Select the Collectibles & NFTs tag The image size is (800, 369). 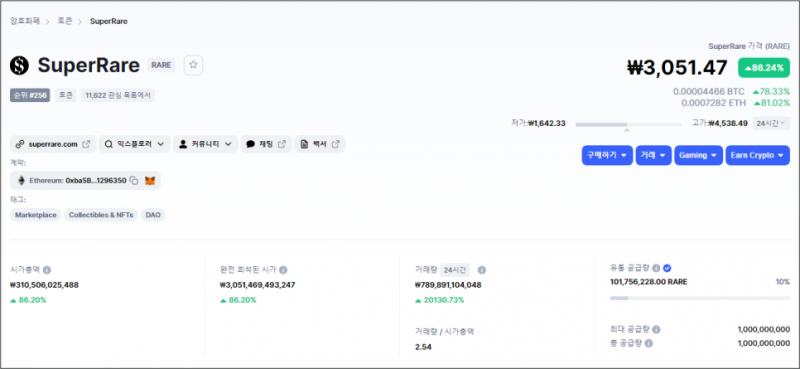click(101, 215)
